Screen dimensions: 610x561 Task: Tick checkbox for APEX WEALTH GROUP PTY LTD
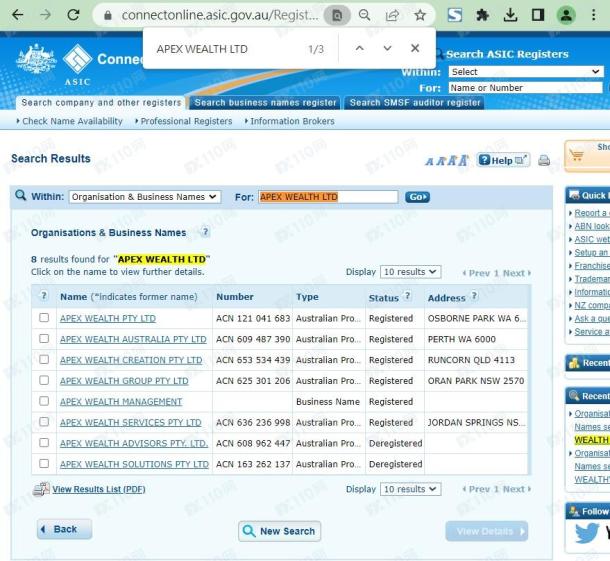[x=44, y=380]
